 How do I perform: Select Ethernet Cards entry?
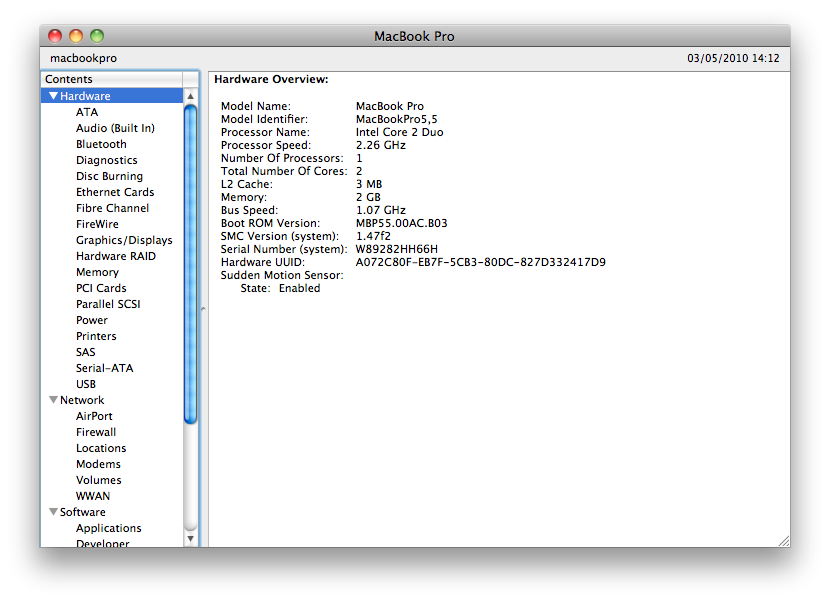pos(115,192)
